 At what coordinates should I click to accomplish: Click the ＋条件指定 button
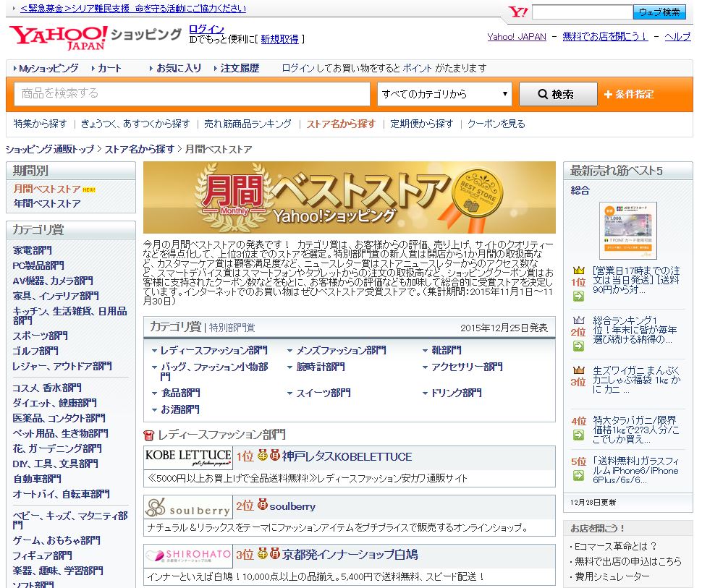(629, 94)
